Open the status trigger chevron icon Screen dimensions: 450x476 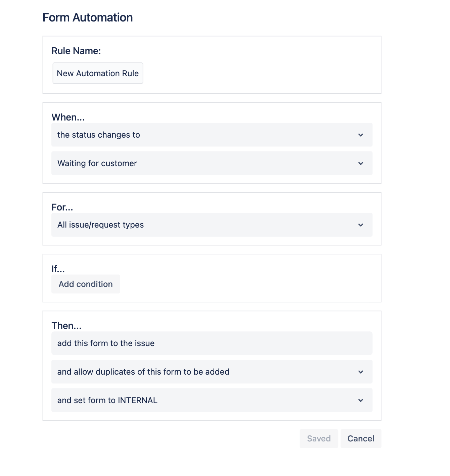point(361,135)
